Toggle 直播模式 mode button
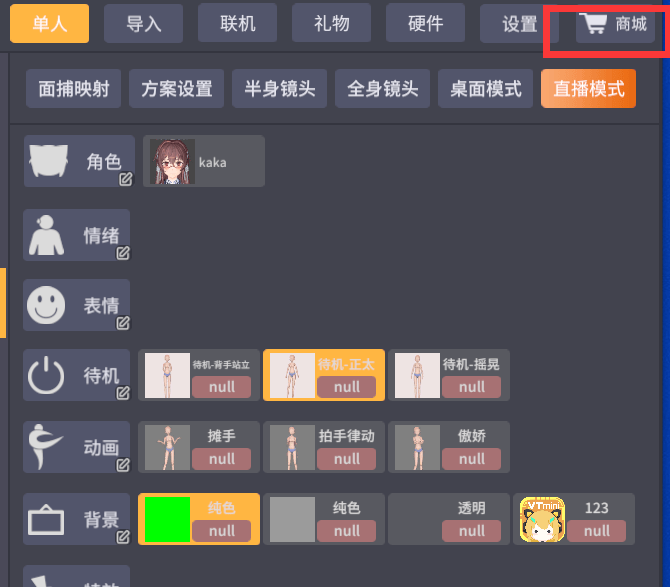 click(588, 89)
